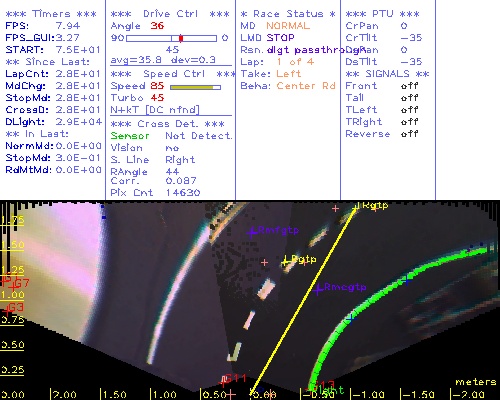The image size is (500, 400).
Task: Click the Tail signal off status
Action: click(x=410, y=98)
